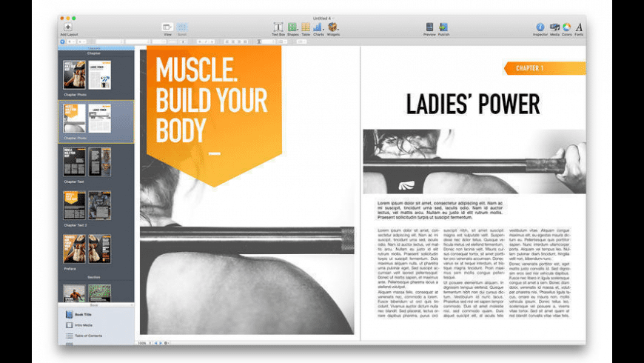Select the barbell image under LADIES' POWER
This screenshot has width=644, height=363.
pos(474,161)
